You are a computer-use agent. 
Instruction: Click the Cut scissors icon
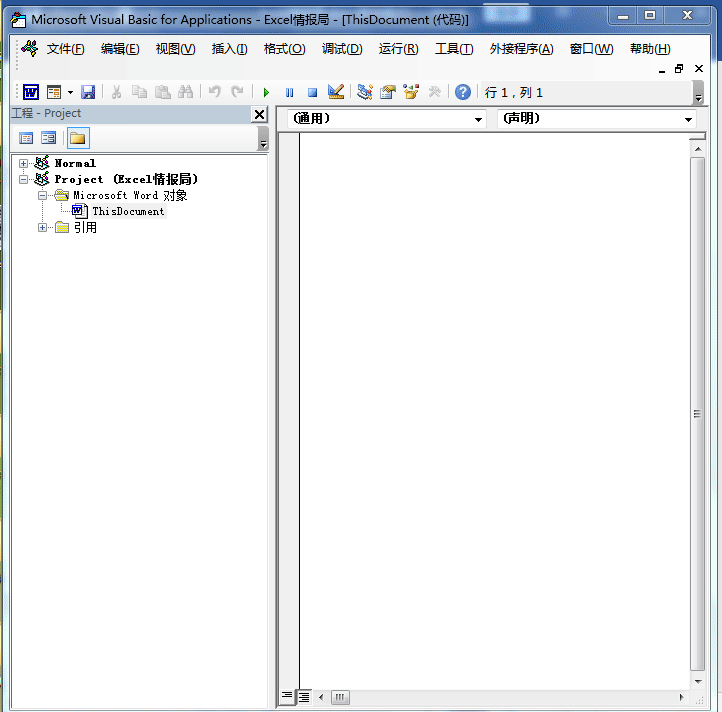pos(116,92)
